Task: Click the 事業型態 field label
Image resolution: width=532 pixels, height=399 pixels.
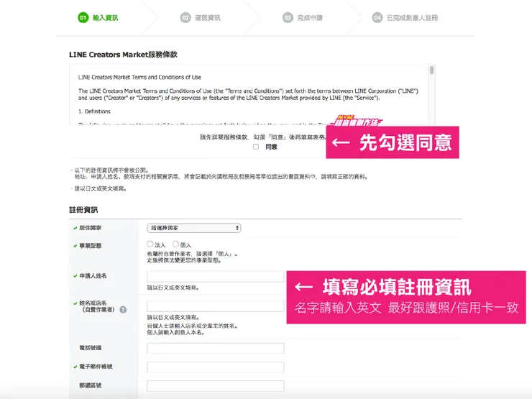Action: click(91, 246)
